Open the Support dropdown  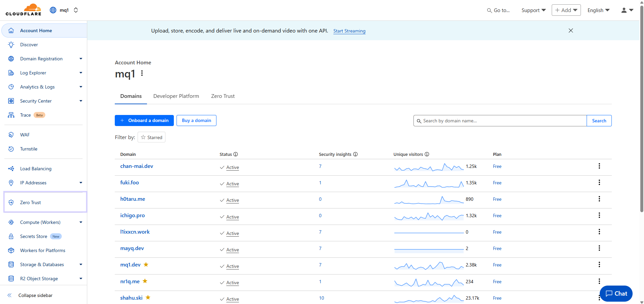coord(534,10)
